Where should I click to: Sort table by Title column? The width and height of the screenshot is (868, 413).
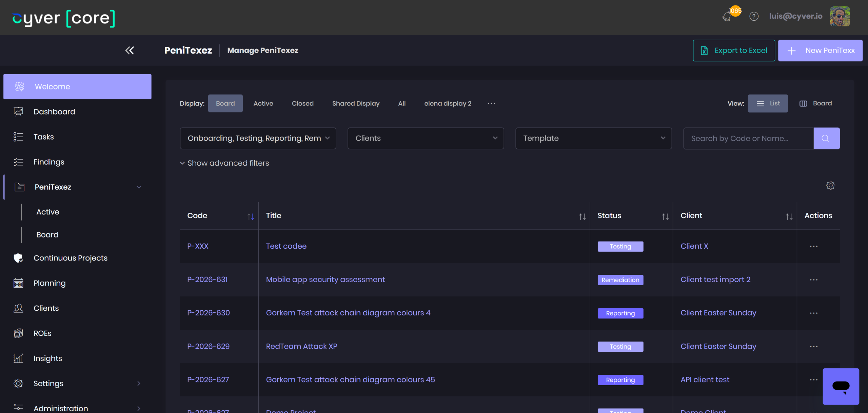(x=582, y=216)
